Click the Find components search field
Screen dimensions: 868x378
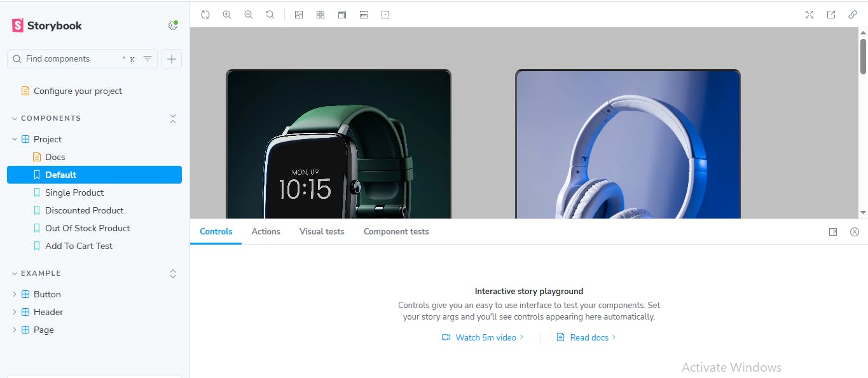click(x=70, y=58)
